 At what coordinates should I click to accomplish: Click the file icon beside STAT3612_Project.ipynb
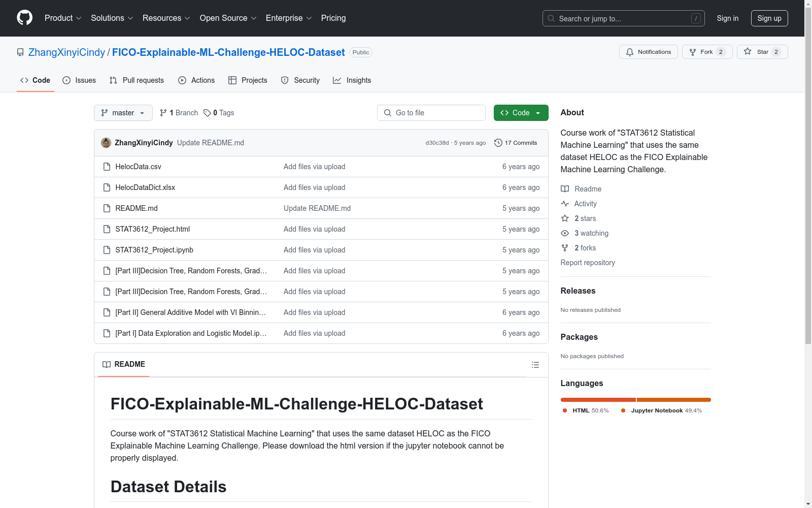pos(107,250)
